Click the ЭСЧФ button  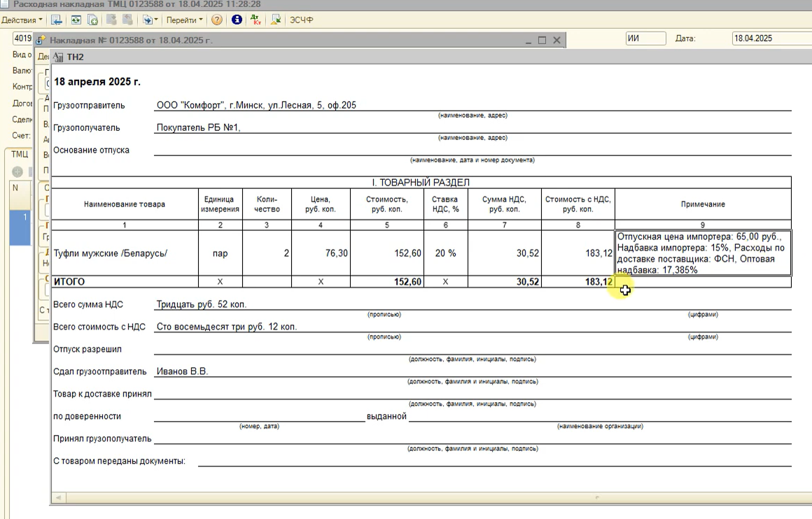(x=302, y=20)
